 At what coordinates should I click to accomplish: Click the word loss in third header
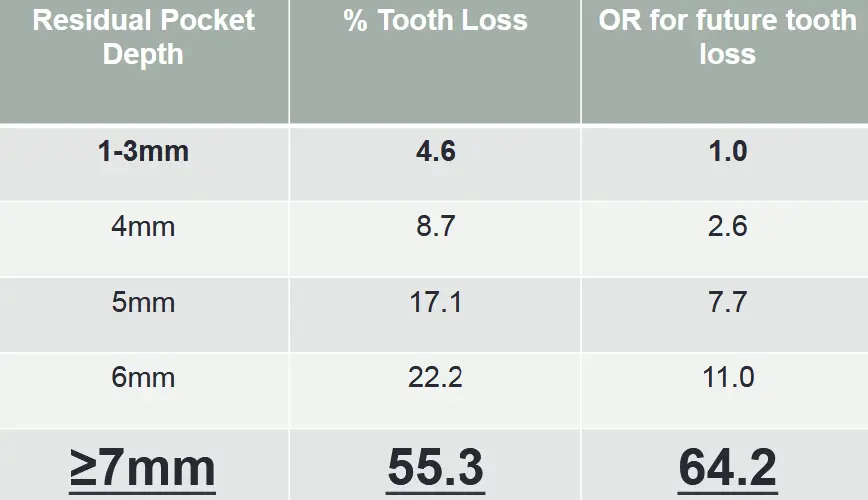(x=727, y=54)
